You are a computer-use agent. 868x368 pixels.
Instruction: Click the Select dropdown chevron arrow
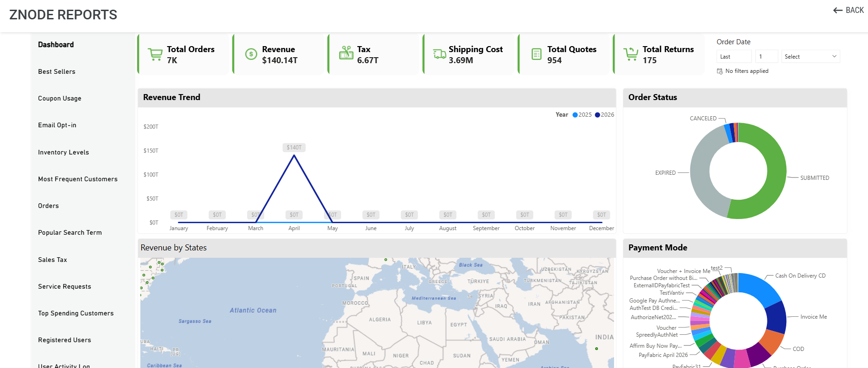pos(834,56)
